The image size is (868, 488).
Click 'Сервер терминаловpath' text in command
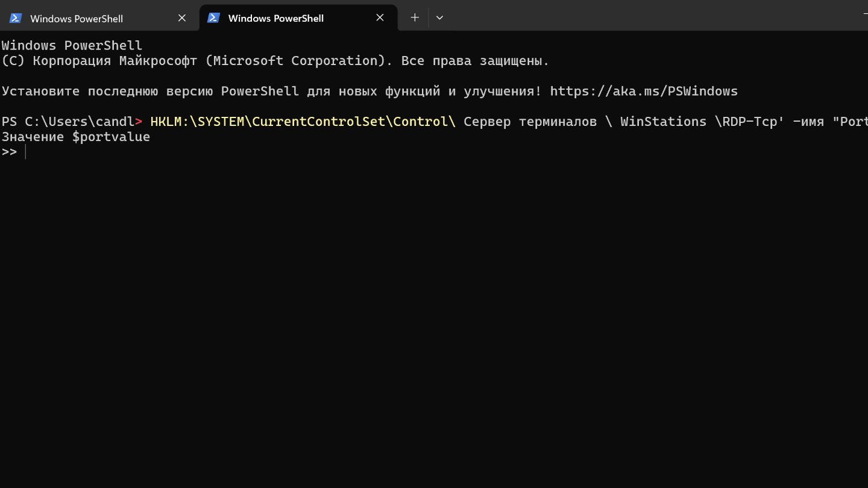tap(530, 122)
